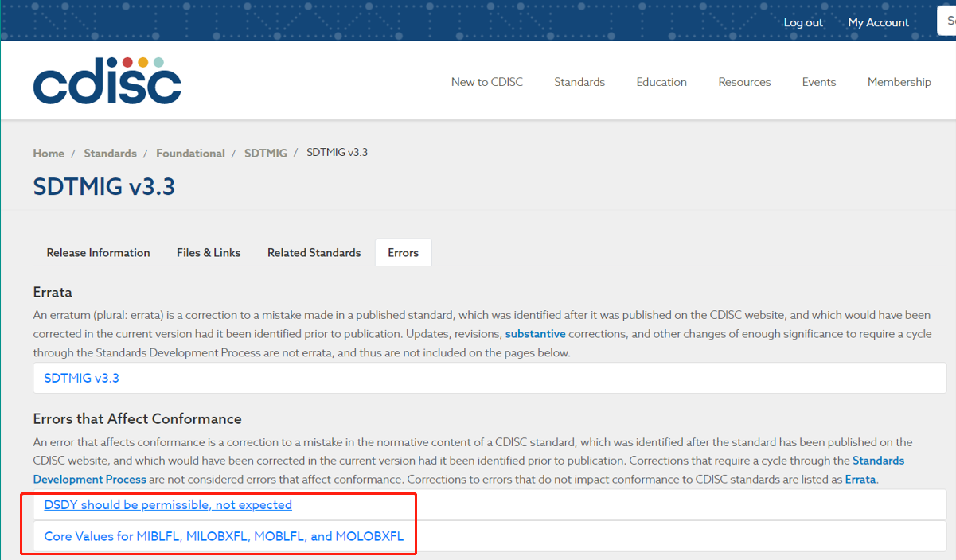Image resolution: width=956 pixels, height=560 pixels.
Task: Click the Log out link
Action: tap(803, 22)
